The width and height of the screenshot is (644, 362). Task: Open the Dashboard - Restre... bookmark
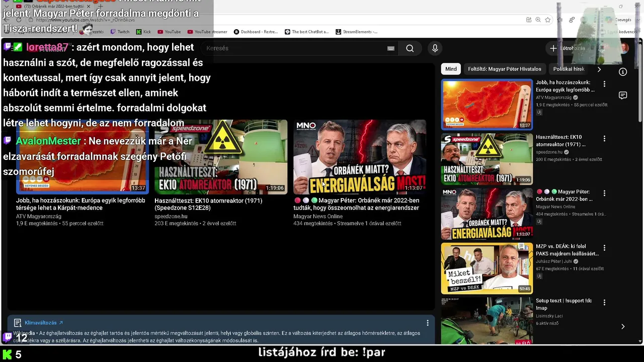[x=256, y=32]
